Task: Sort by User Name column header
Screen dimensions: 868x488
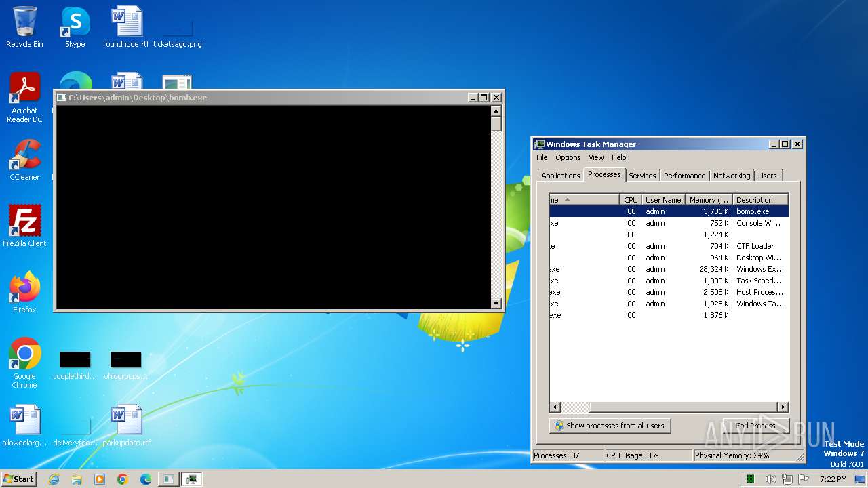Action: (663, 200)
